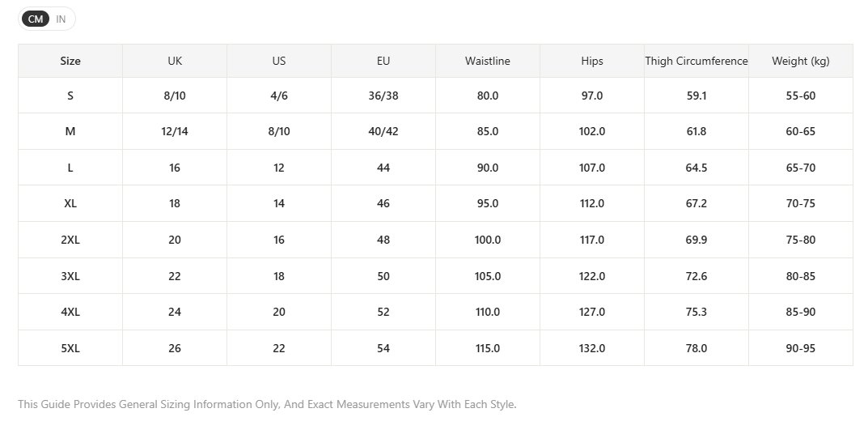Screen dimensions: 868x434
Task: Click the 36/38 EU size cell
Action: (383, 96)
